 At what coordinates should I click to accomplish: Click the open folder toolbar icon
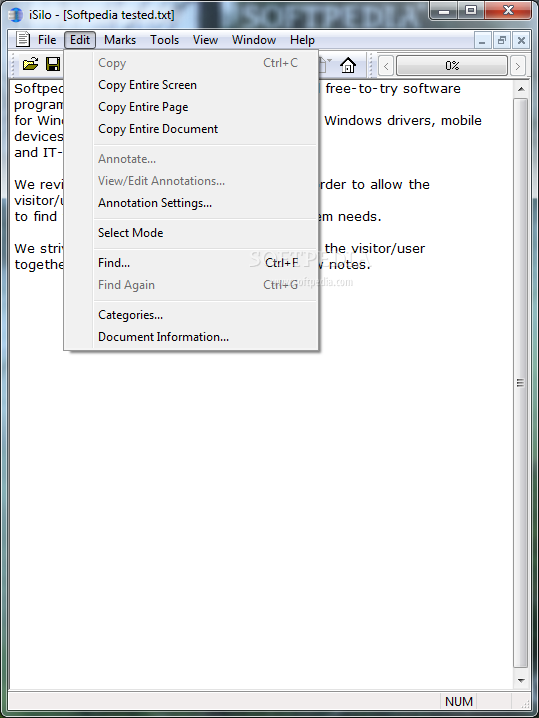pos(30,65)
